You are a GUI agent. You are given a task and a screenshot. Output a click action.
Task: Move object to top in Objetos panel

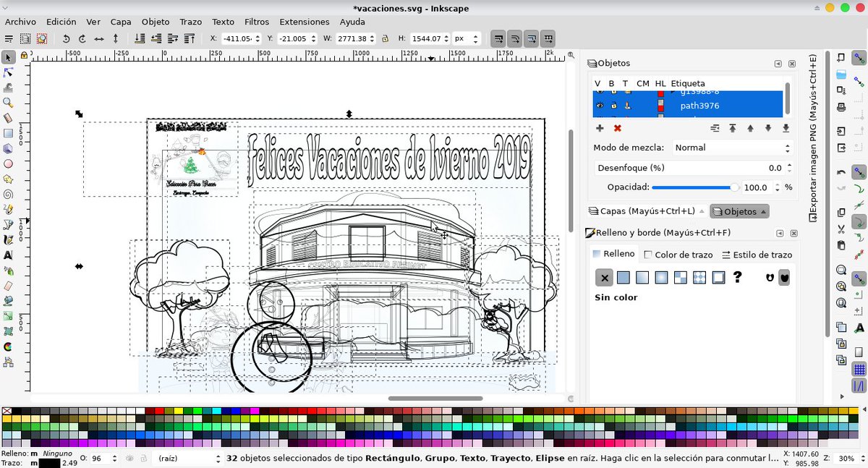tap(732, 128)
